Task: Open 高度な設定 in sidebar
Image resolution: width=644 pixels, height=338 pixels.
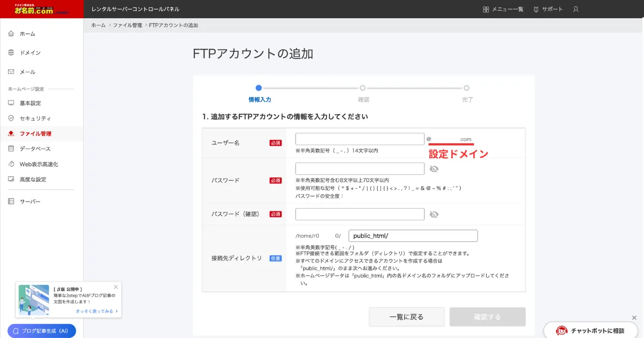Action: click(33, 179)
